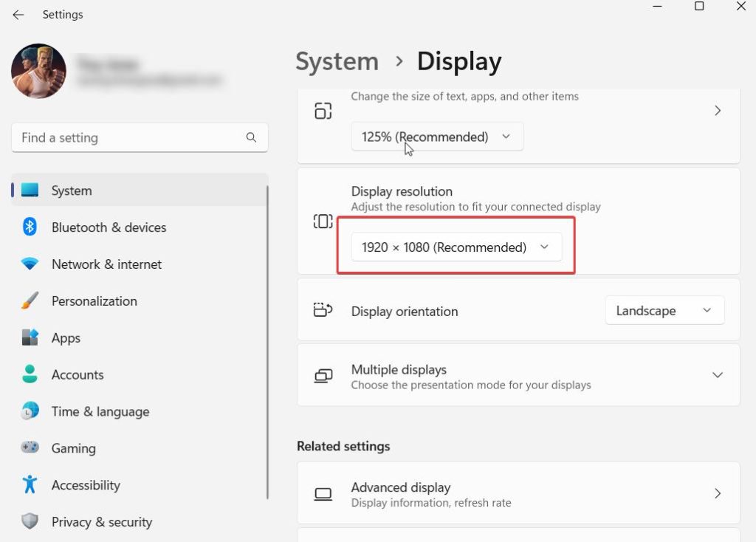Click the user profile avatar picture

pyautogui.click(x=38, y=71)
